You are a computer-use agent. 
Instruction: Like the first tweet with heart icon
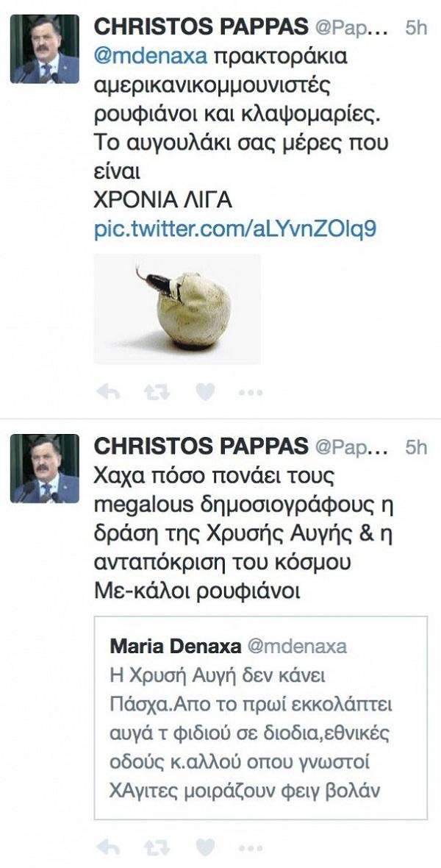tap(205, 393)
